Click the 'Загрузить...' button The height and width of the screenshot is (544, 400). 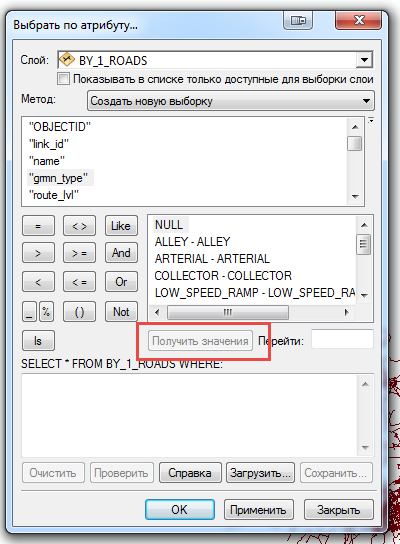tap(260, 473)
